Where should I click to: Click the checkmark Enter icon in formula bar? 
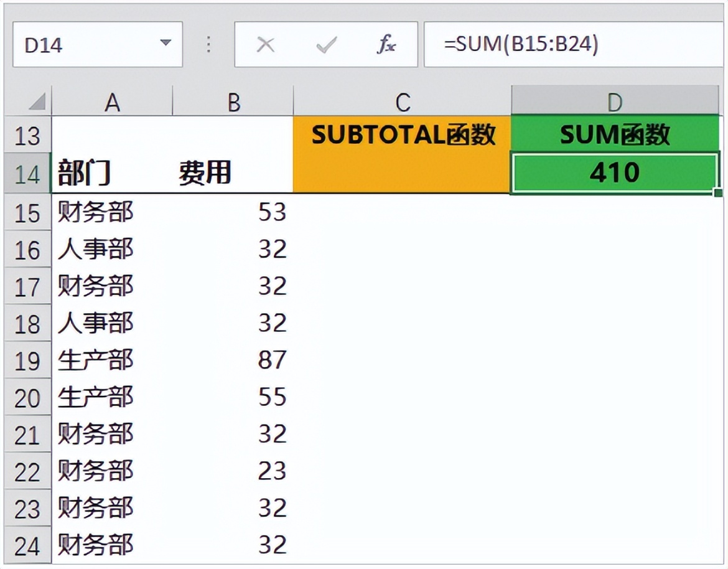(x=326, y=44)
